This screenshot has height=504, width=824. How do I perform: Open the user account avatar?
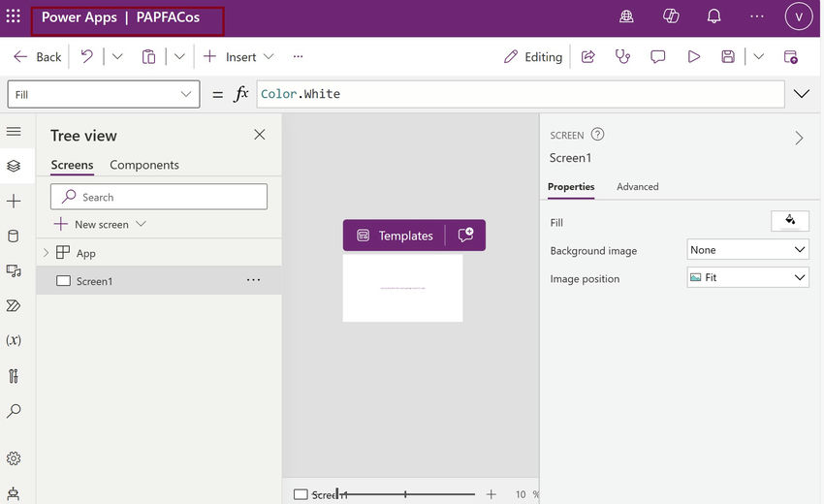coord(798,16)
